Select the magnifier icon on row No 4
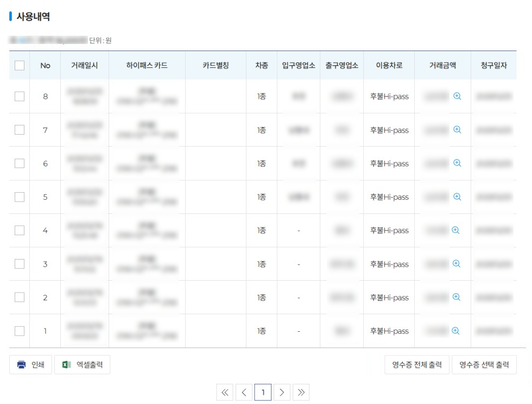532x404 pixels. [x=456, y=230]
